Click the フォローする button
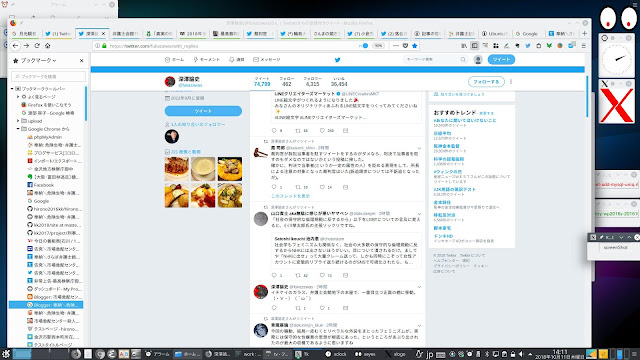The width and height of the screenshot is (640, 360). pyautogui.click(x=486, y=82)
